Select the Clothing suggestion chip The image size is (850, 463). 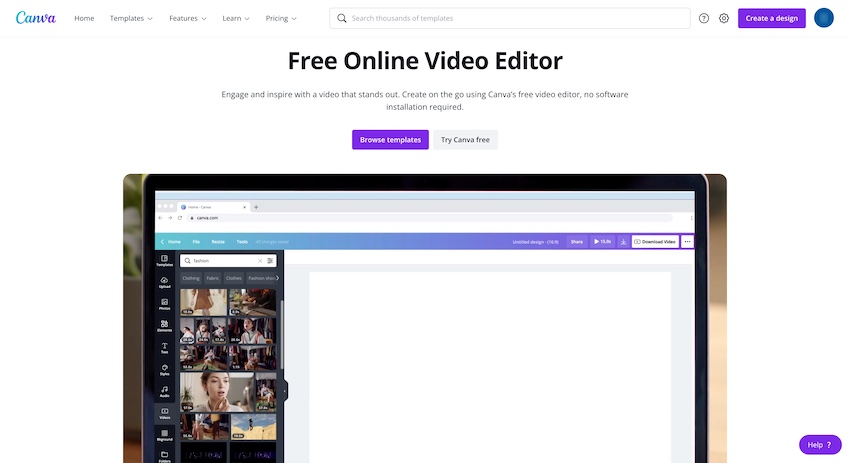(x=191, y=278)
